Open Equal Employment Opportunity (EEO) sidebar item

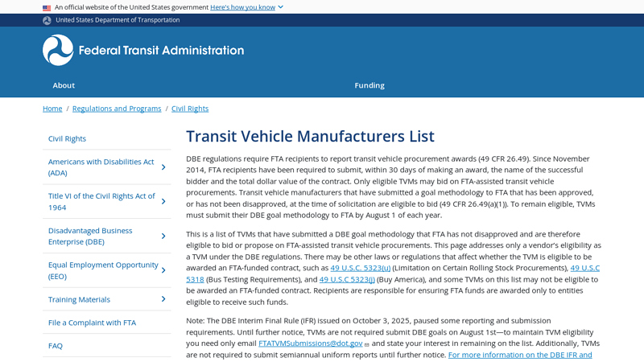pyautogui.click(x=103, y=270)
